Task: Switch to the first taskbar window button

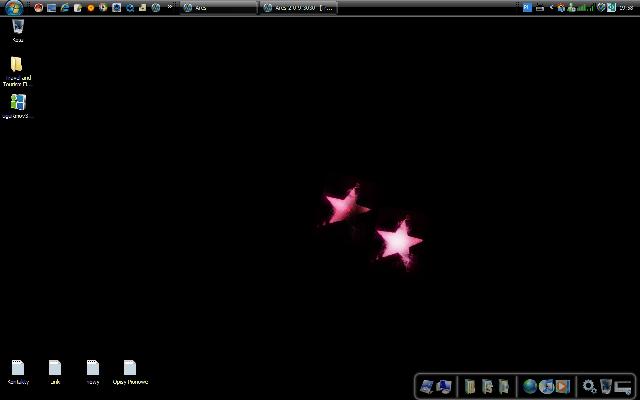Action: [x=217, y=7]
